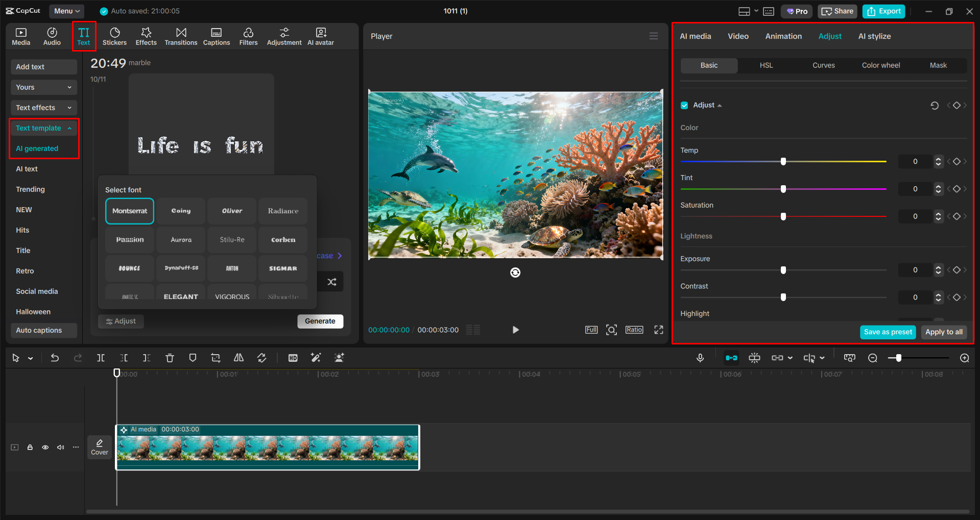Expand the Text effects dropdown

click(x=43, y=107)
